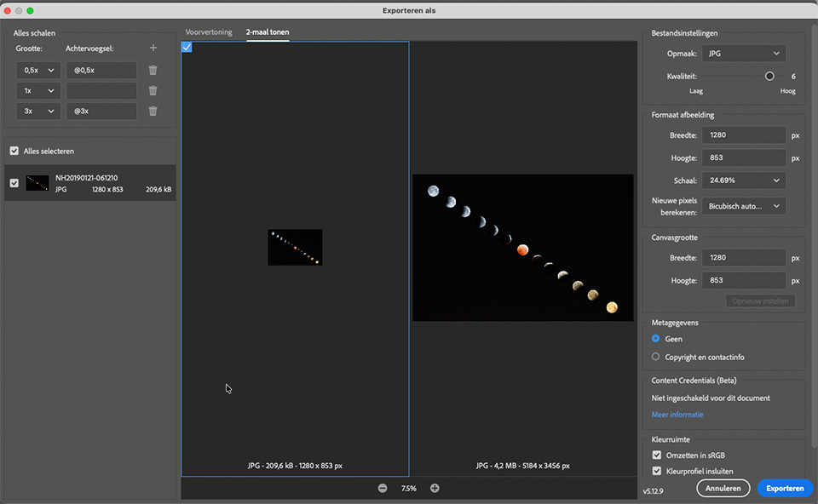Zoom in the preview with plus icon
818x504 pixels.
tap(435, 488)
